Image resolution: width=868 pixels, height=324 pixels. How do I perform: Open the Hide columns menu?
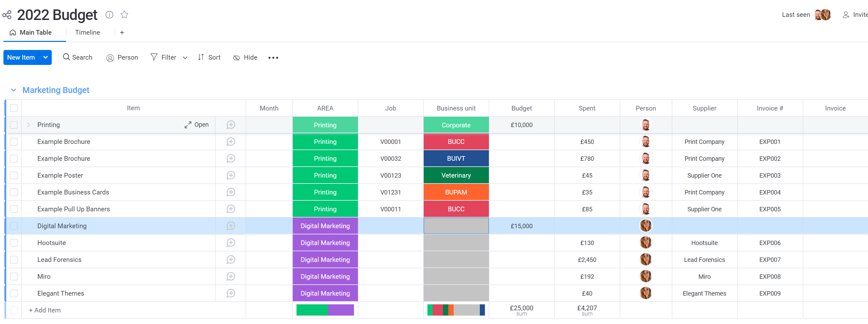245,57
